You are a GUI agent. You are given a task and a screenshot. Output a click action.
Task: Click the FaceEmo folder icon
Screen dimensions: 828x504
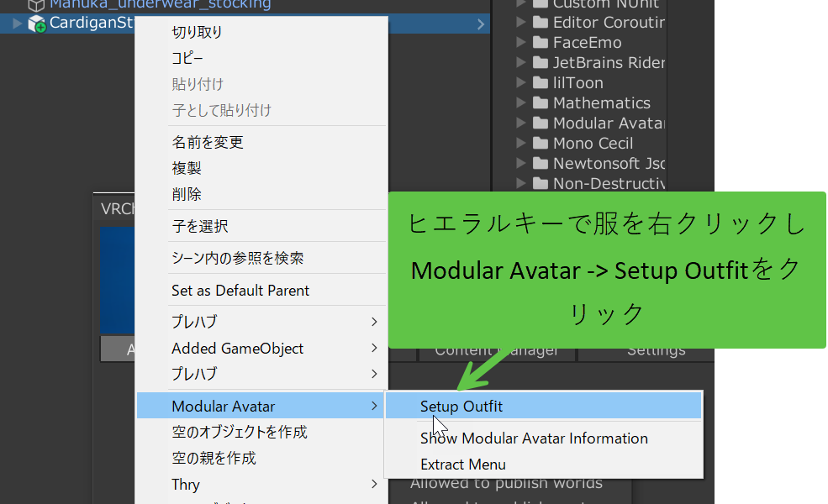click(541, 42)
